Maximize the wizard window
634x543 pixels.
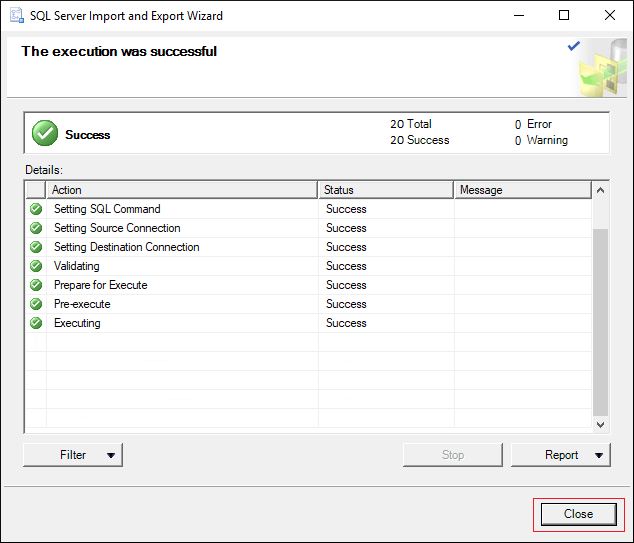(564, 15)
